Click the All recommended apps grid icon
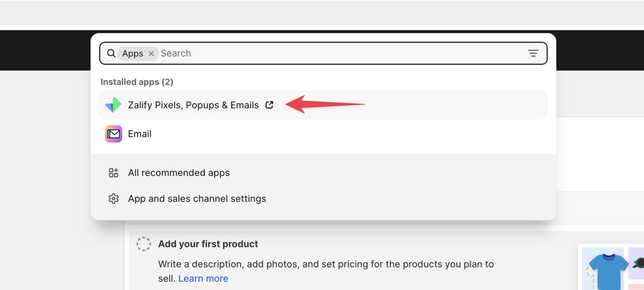 (114, 173)
